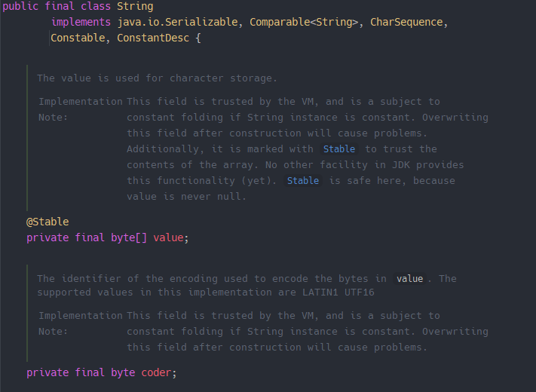The height and width of the screenshot is (392, 536).
Task: Click the Comparable<String> interface name
Action: [x=304, y=23]
